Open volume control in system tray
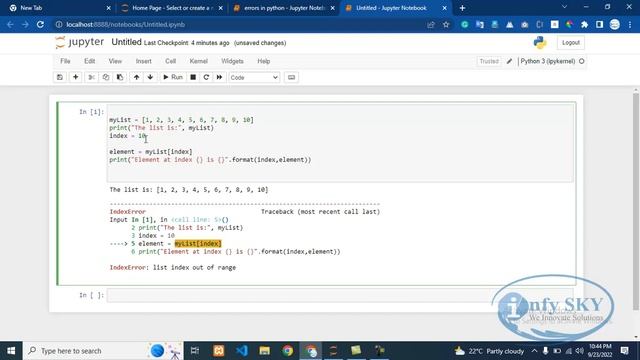The height and width of the screenshot is (360, 640). (579, 351)
